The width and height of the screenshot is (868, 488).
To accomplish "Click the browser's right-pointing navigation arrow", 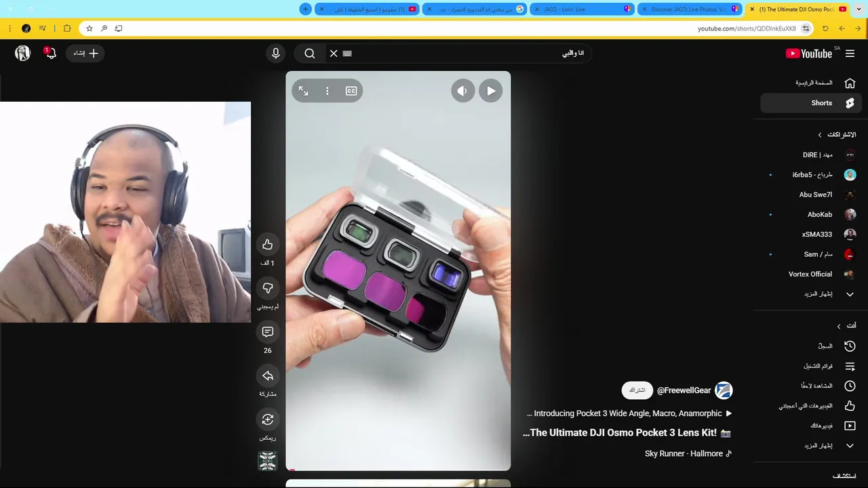I will click(858, 28).
